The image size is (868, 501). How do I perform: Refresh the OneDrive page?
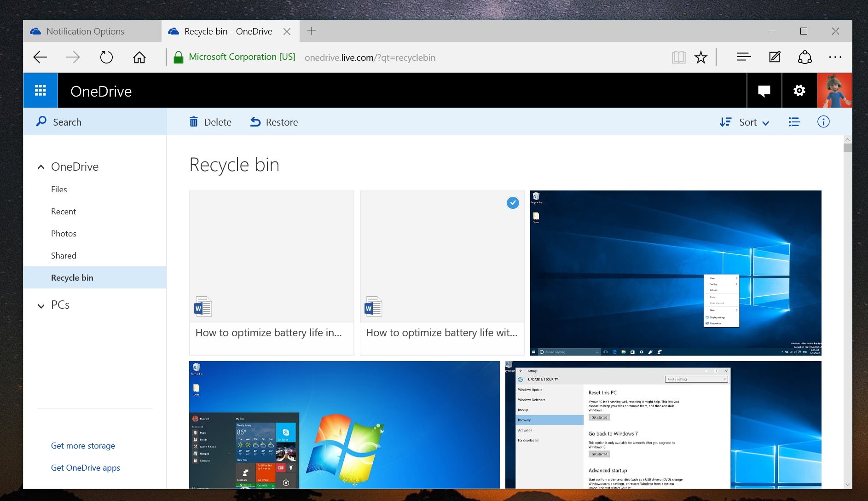point(106,57)
